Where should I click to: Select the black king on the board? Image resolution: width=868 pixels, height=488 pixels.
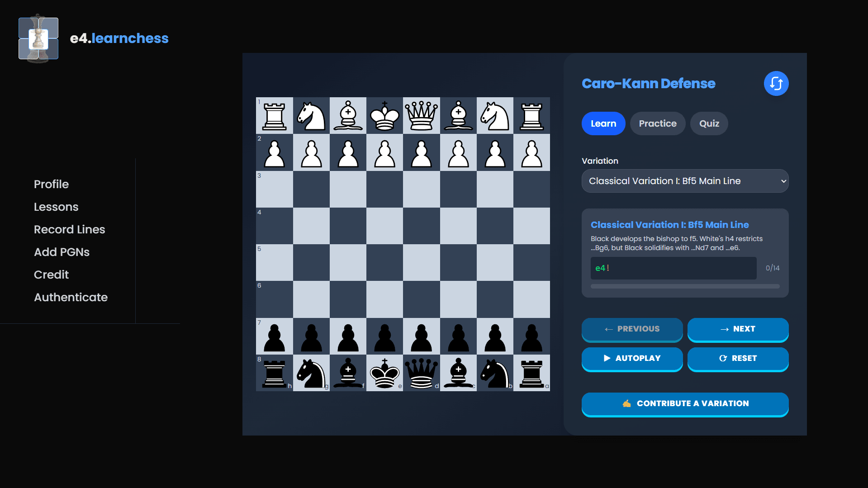384,373
